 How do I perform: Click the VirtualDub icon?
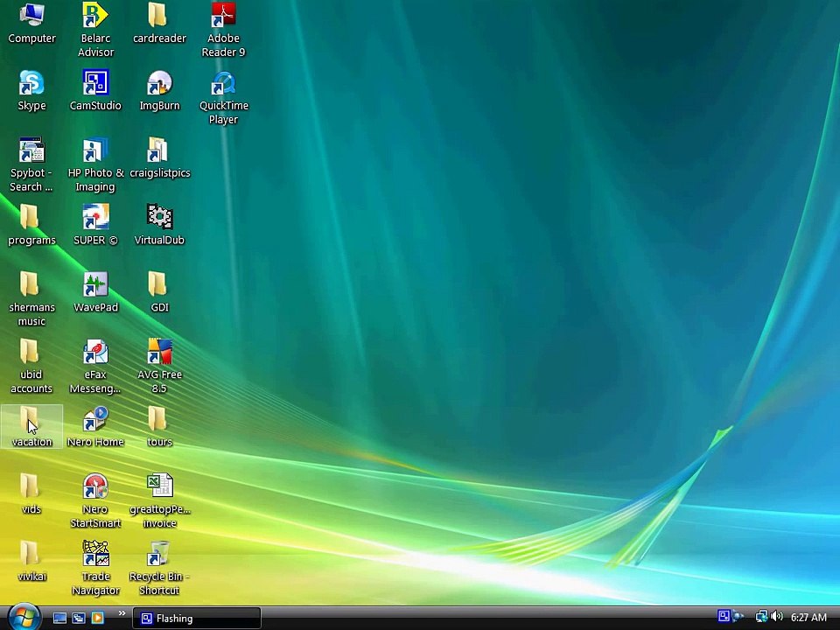(159, 225)
